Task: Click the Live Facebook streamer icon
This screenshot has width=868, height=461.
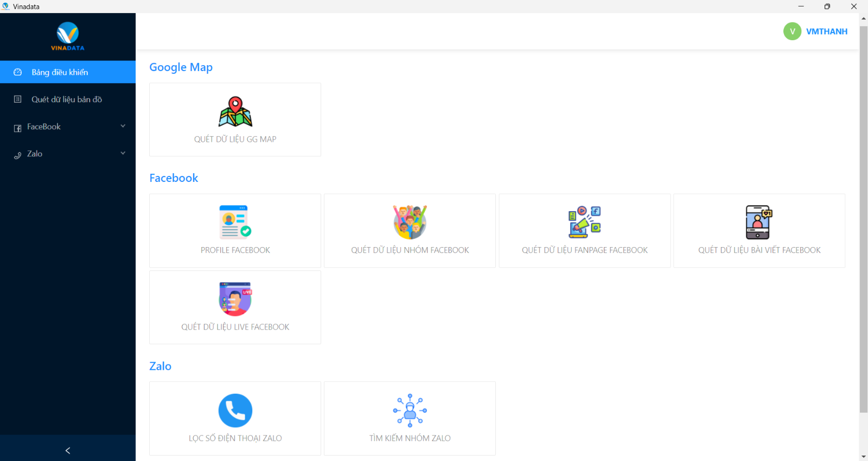Action: [x=235, y=299]
